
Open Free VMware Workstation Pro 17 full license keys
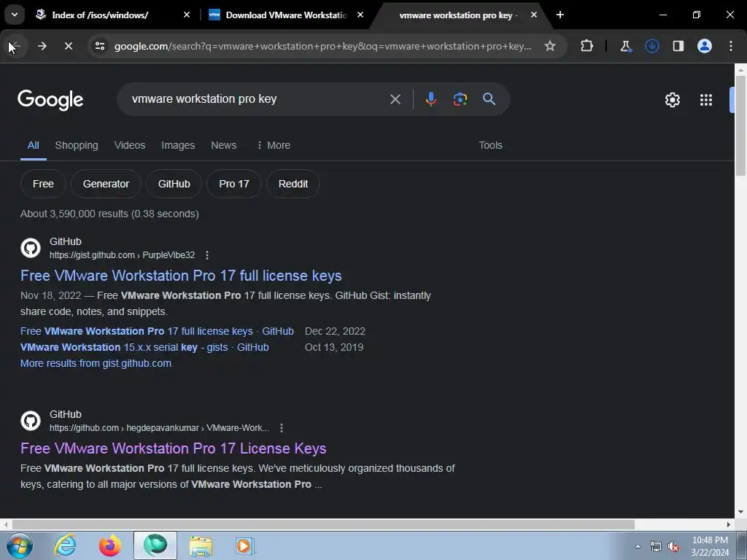[181, 276]
